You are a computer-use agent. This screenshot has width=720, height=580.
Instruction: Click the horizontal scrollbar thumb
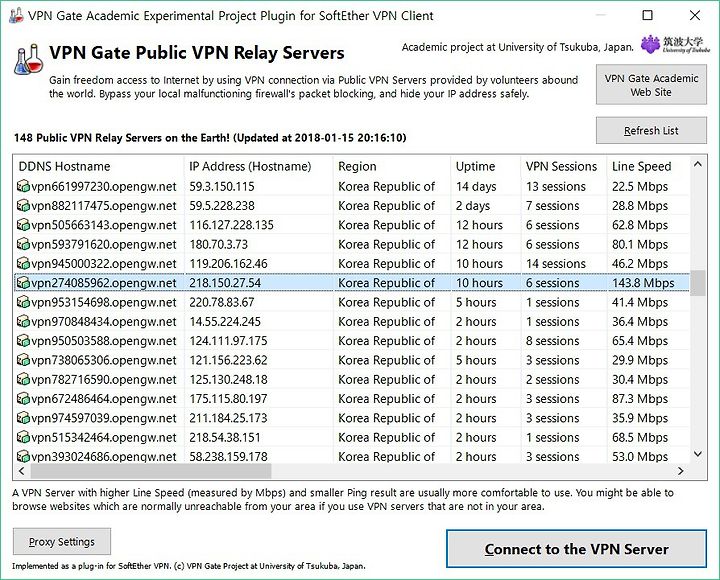pyautogui.click(x=151, y=471)
